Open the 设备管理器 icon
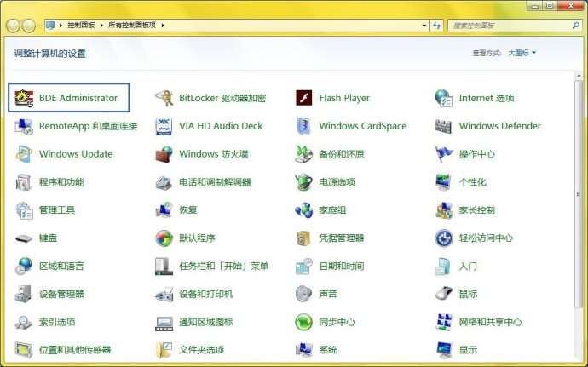 (24, 294)
